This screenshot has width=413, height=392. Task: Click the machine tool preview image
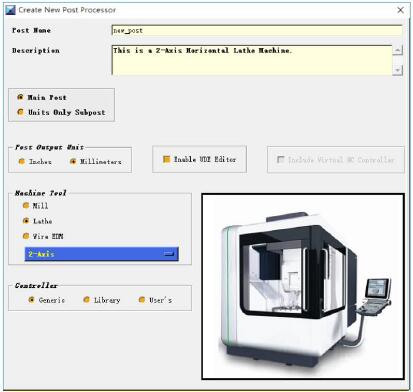coord(303,286)
